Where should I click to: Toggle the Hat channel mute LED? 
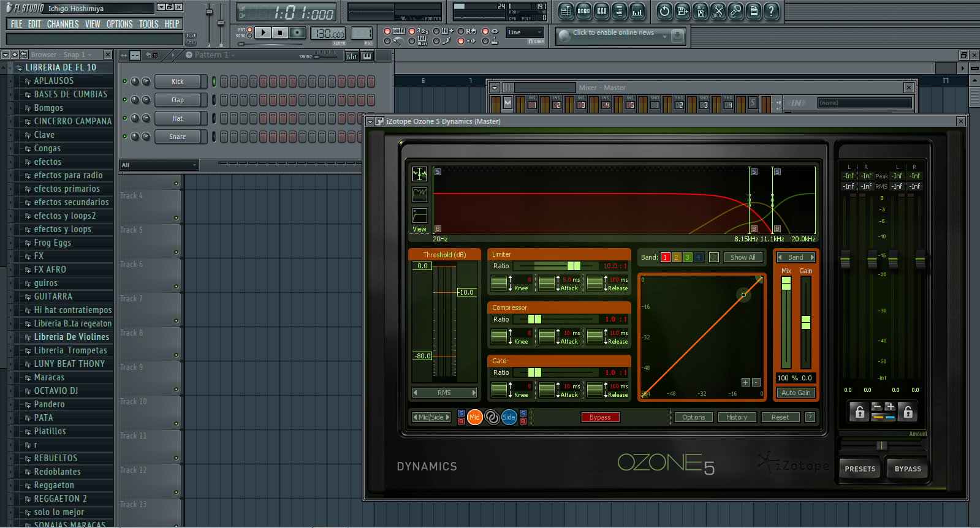tap(125, 118)
